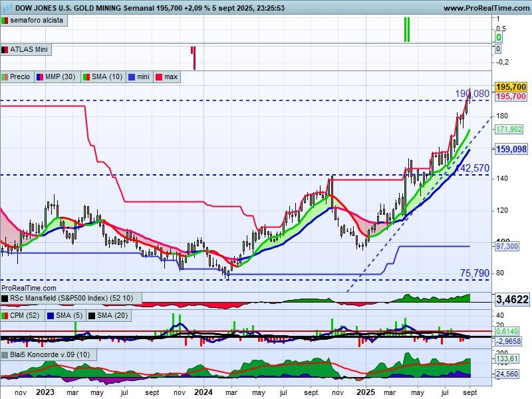Click the -2,9658 CPM value label
The width and height of the screenshot is (532, 399).
pyautogui.click(x=508, y=341)
